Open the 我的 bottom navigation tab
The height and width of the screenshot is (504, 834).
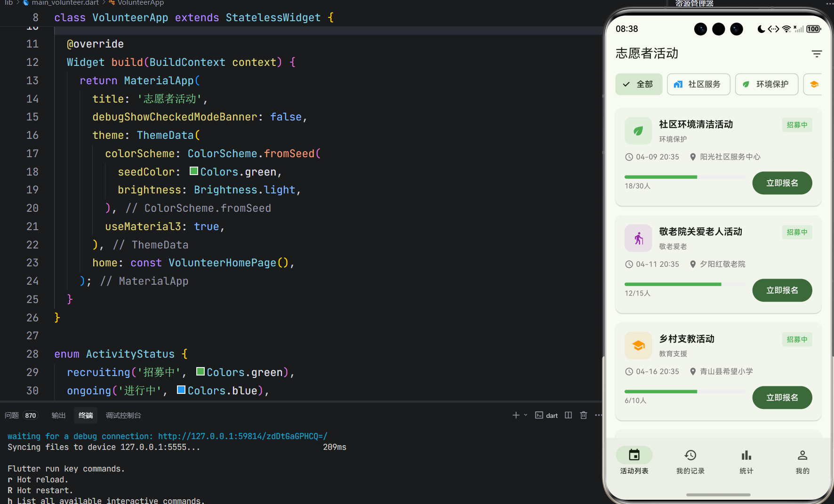[x=802, y=461]
